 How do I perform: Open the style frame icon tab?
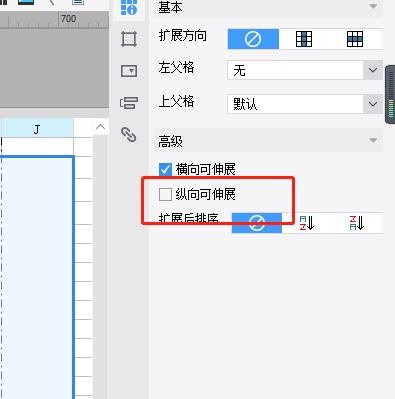point(129,39)
